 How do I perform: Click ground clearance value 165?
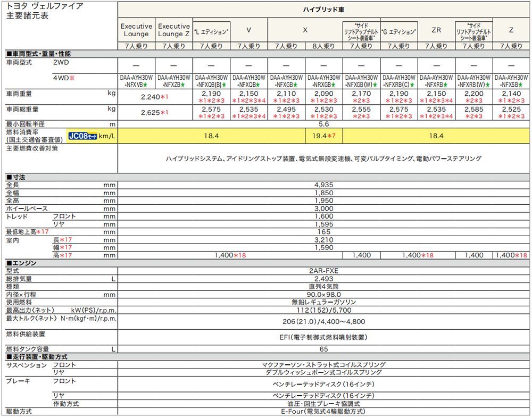[323, 232]
